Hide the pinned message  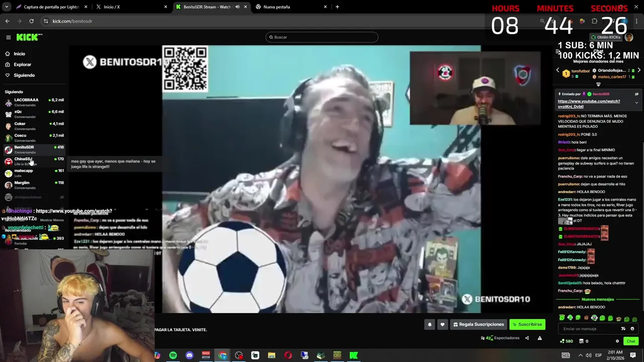[636, 94]
